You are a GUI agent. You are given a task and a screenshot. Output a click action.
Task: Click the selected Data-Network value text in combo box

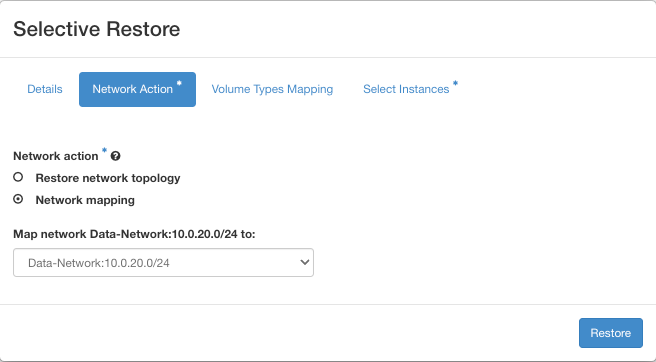point(99,263)
